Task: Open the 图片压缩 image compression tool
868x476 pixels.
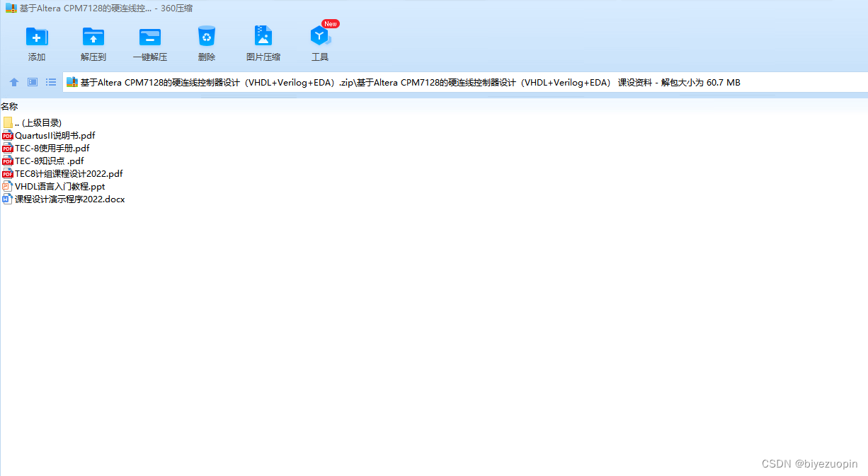Action: coord(263,36)
